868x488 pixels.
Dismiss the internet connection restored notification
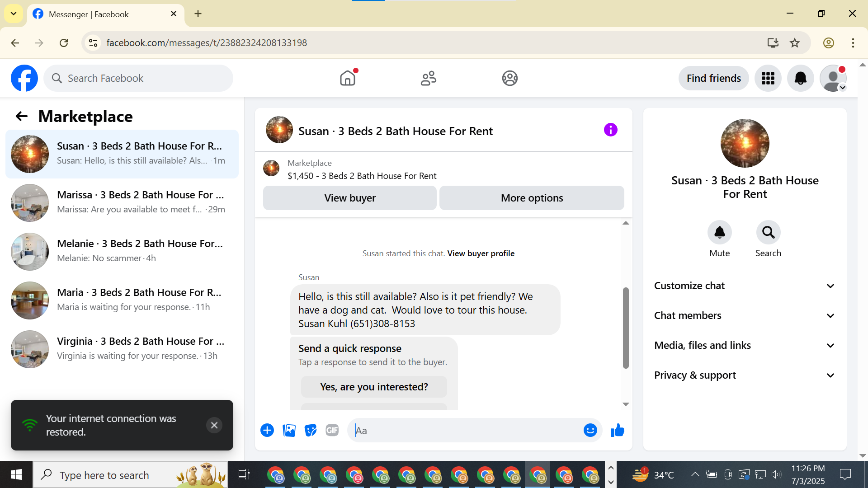pyautogui.click(x=214, y=425)
